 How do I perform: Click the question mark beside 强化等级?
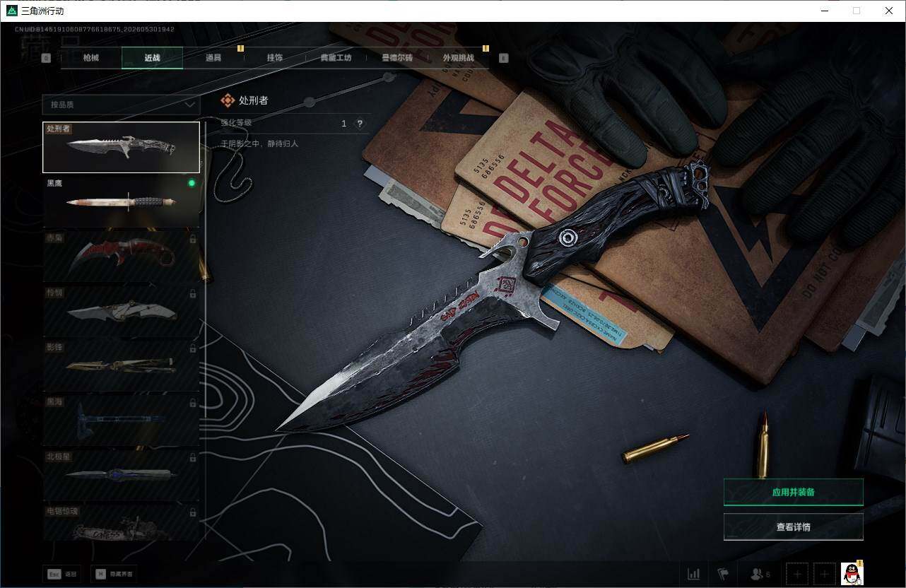360,124
